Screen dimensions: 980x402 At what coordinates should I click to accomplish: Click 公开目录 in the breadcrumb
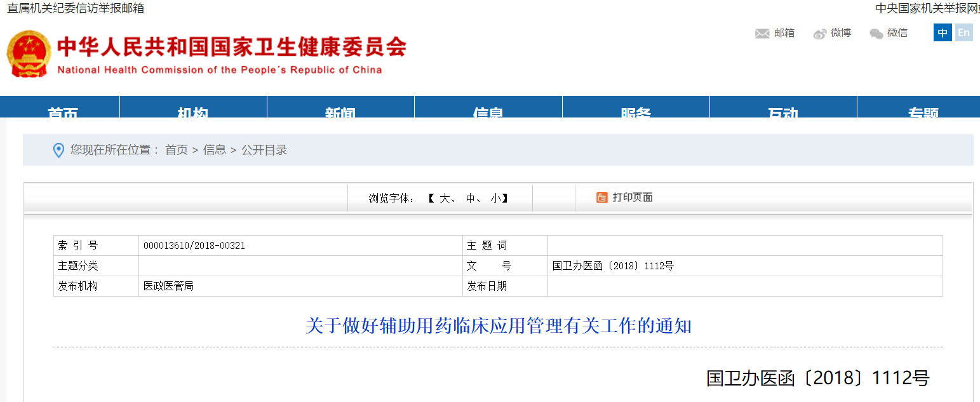pos(264,151)
